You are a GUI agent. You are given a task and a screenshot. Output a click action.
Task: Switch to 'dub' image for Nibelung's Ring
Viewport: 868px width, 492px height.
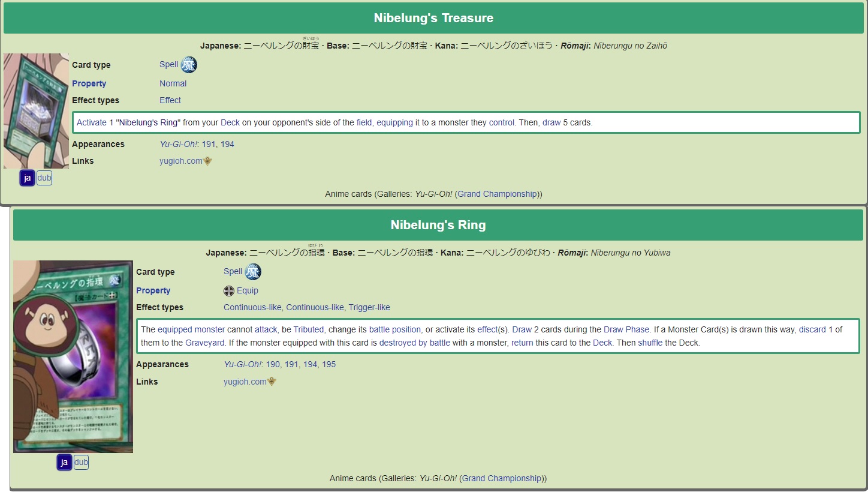[82, 463]
